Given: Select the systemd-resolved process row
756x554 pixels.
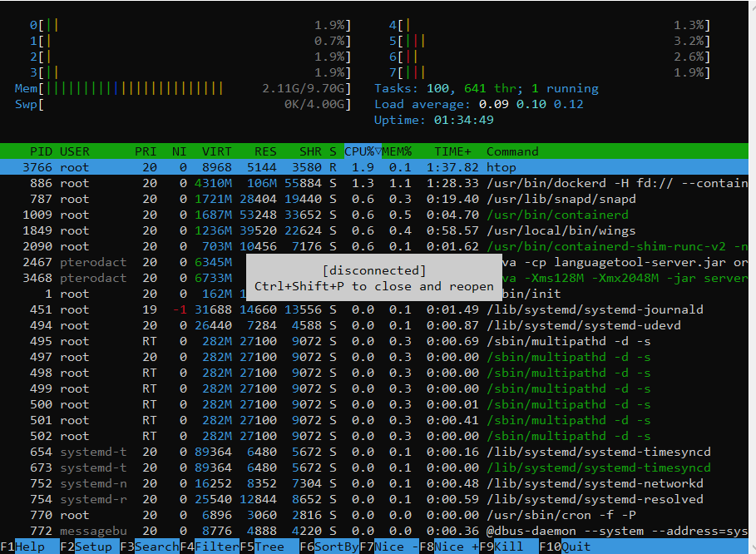Looking at the screenshot, I should pyautogui.click(x=374, y=499).
